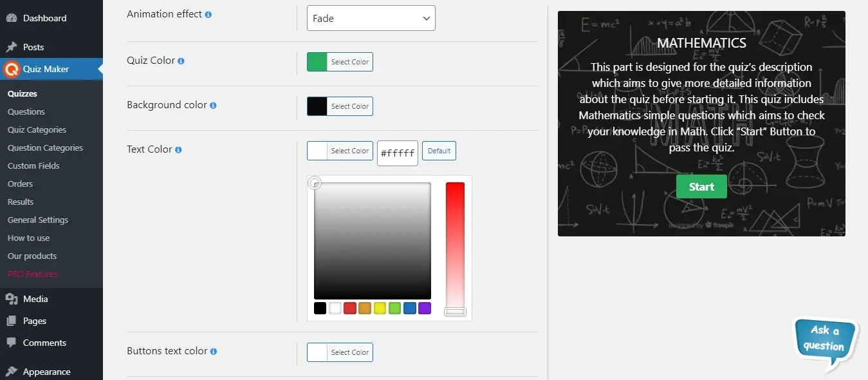This screenshot has width=868, height=380.
Task: Open the Quizzes menu item
Action: point(23,93)
